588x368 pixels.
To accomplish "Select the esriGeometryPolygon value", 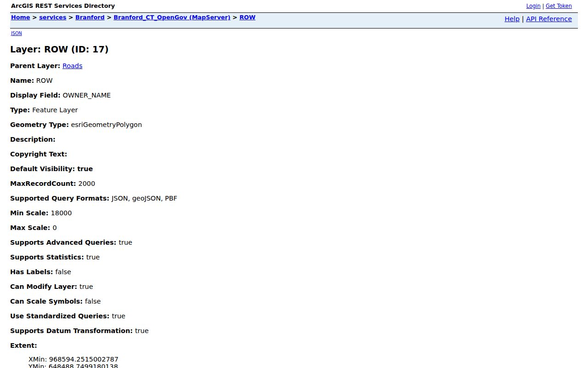I will 107,125.
